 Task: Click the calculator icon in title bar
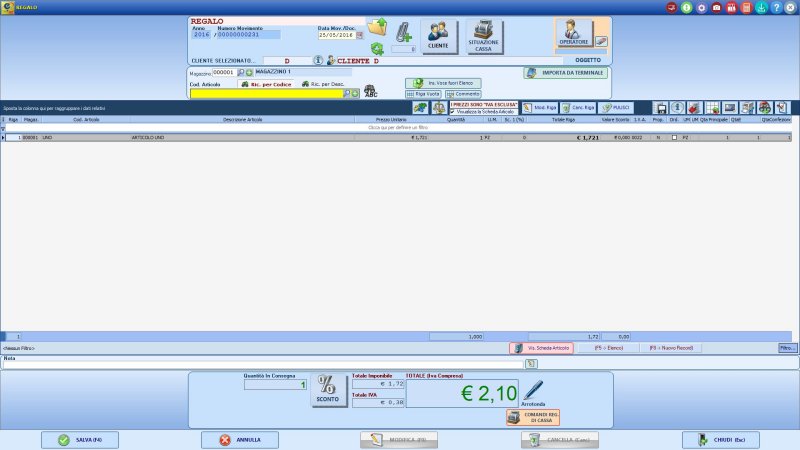[x=746, y=8]
